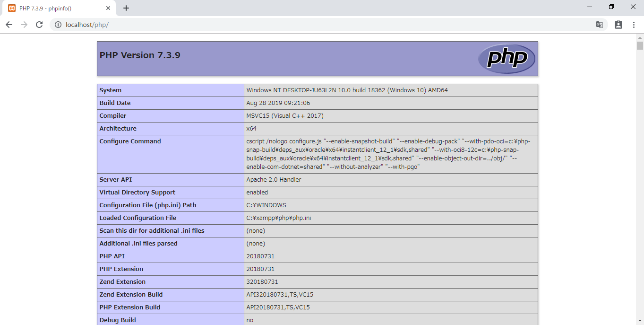This screenshot has width=644, height=325.
Task: Open the profile account icon
Action: pos(618,25)
